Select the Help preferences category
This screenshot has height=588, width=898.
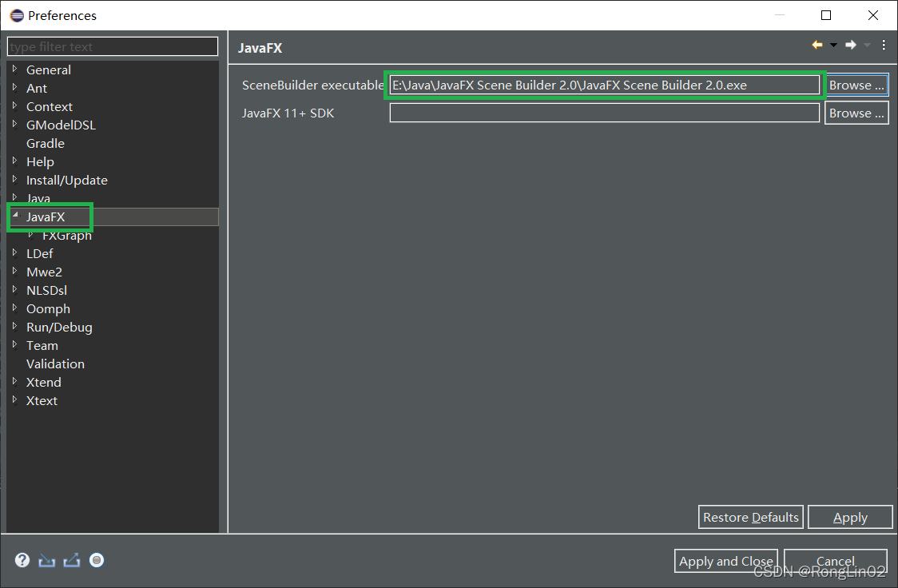pyautogui.click(x=40, y=161)
